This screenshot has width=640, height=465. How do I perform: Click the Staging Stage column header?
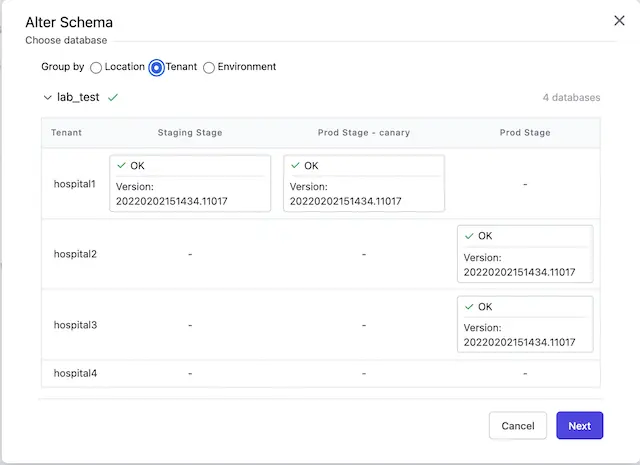190,132
